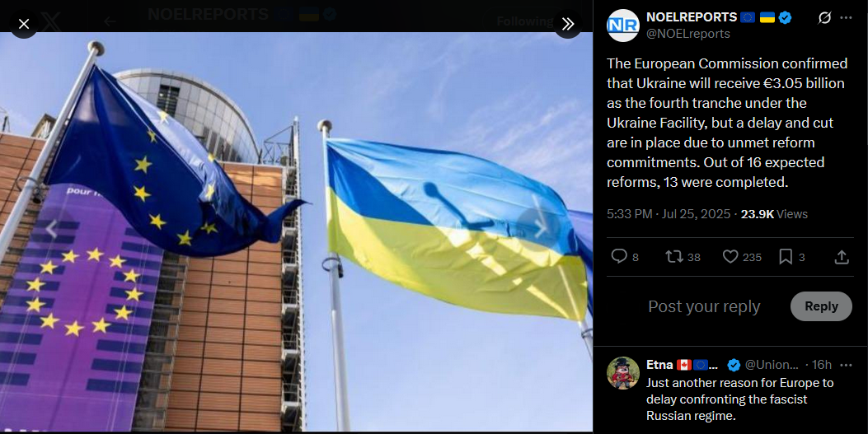Screen dimensions: 868x434
Task: Open the more options menu on the NOELREPORTS post
Action: click(846, 17)
